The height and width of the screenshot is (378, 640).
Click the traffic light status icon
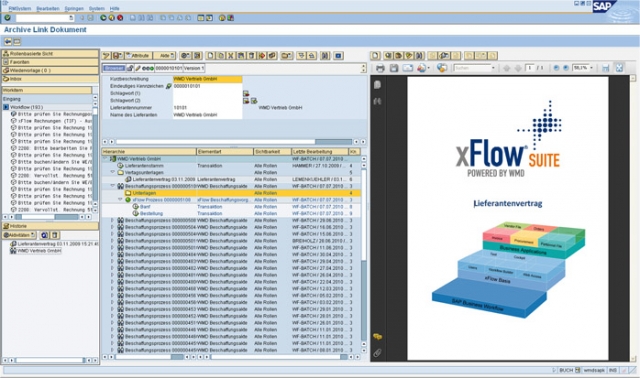[148, 68]
